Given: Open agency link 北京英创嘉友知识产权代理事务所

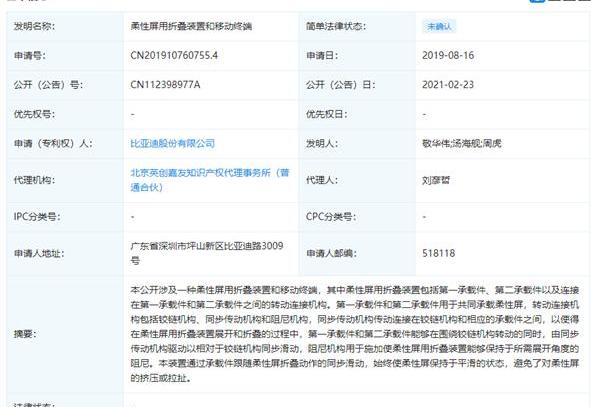Looking at the screenshot, I should [210, 180].
